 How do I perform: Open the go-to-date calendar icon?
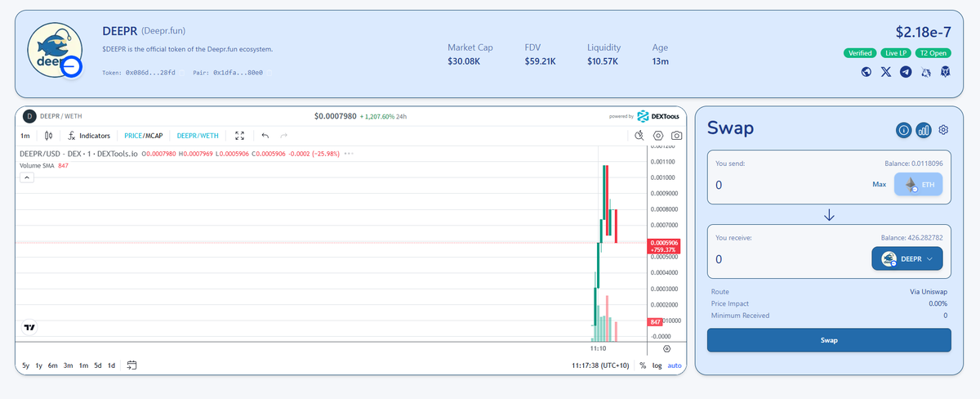(x=131, y=365)
